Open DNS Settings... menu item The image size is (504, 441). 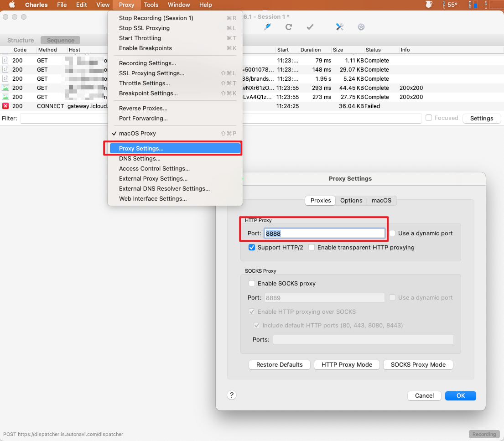pos(175,158)
